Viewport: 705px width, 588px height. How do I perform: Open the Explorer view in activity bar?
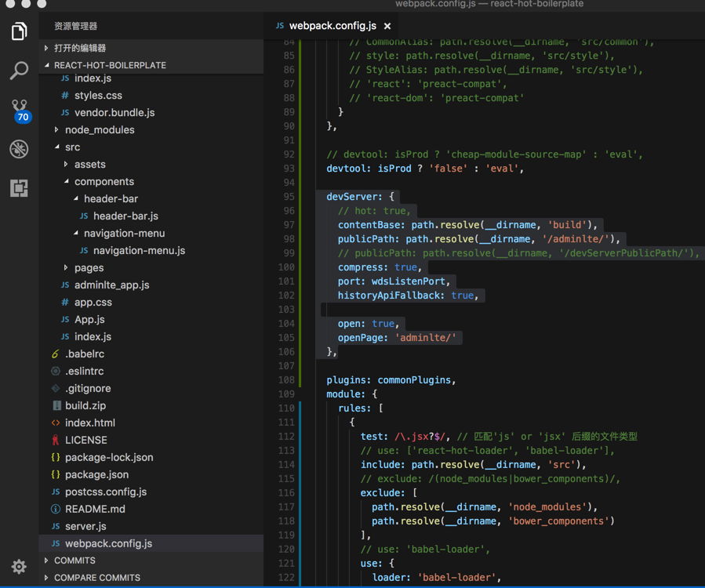click(19, 31)
